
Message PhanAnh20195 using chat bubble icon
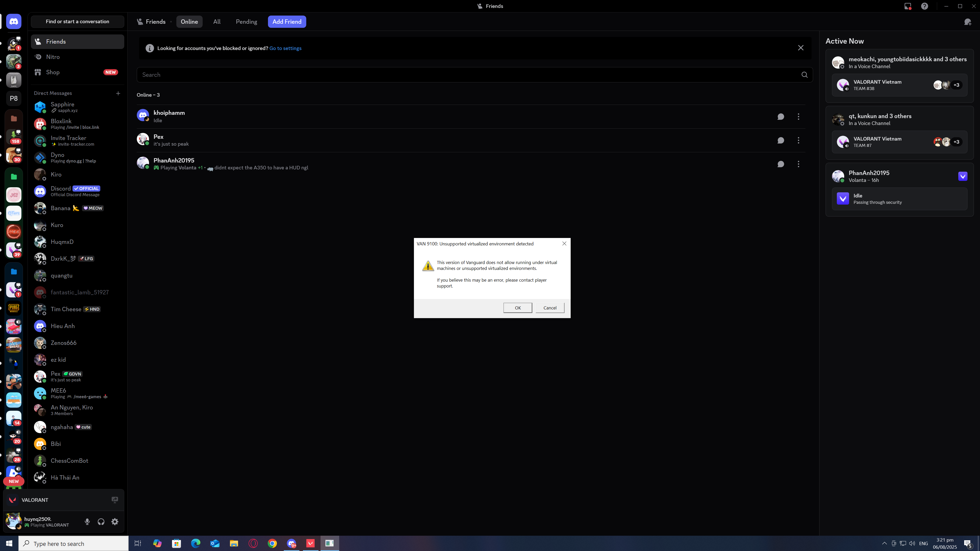click(781, 164)
